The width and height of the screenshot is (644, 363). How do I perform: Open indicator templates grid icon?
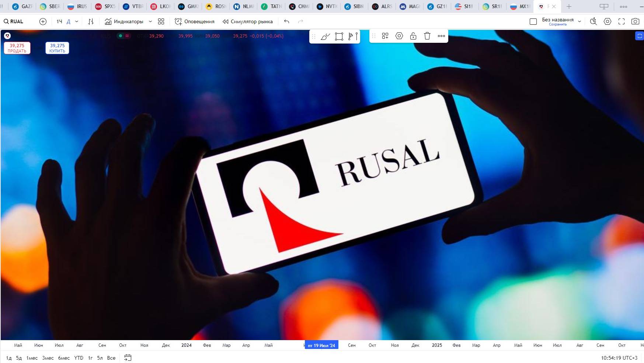(x=161, y=21)
